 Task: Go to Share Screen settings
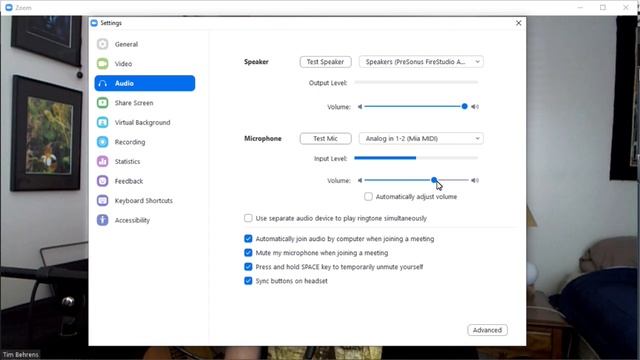(x=144, y=103)
